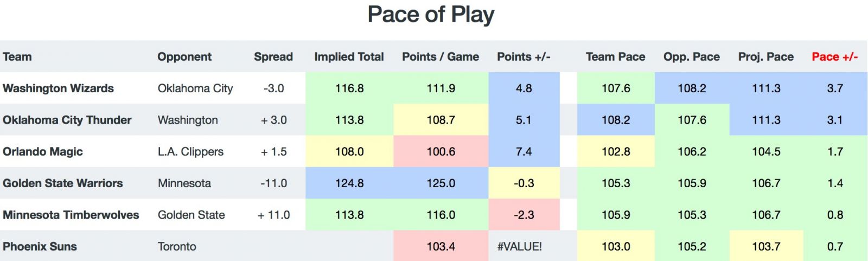Select the Phoenix Suns team name
The image size is (868, 261).
pyautogui.click(x=40, y=246)
